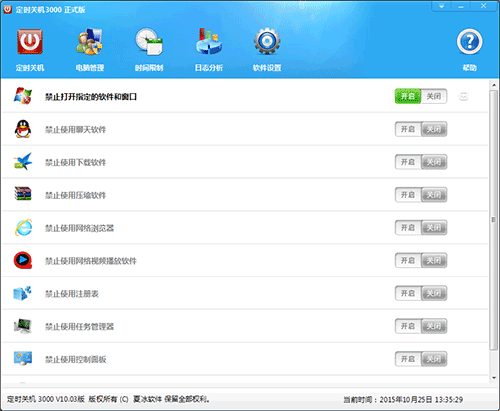Screen dimensions: 500x411
Task: Switch to the 时间限制 tab label
Action: point(149,68)
